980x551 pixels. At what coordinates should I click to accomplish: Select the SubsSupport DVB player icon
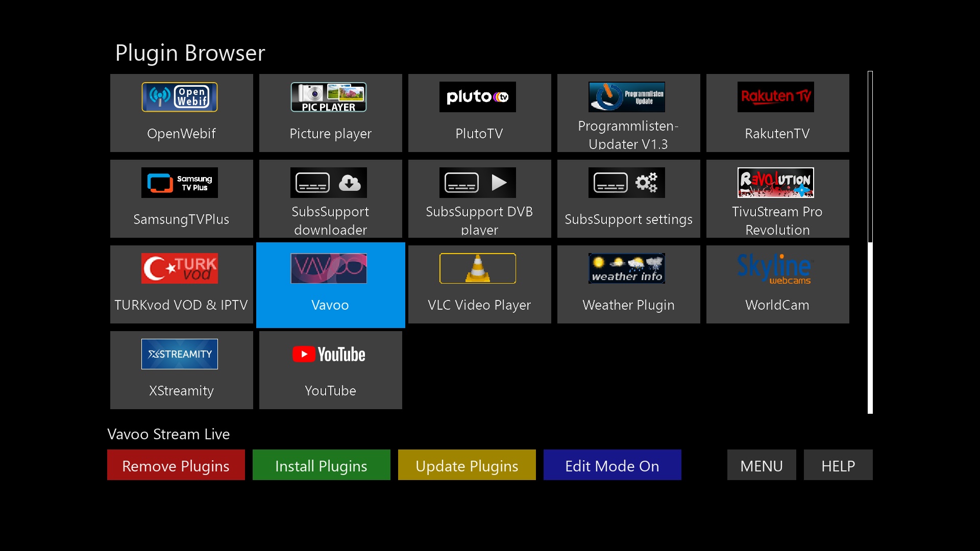point(478,183)
